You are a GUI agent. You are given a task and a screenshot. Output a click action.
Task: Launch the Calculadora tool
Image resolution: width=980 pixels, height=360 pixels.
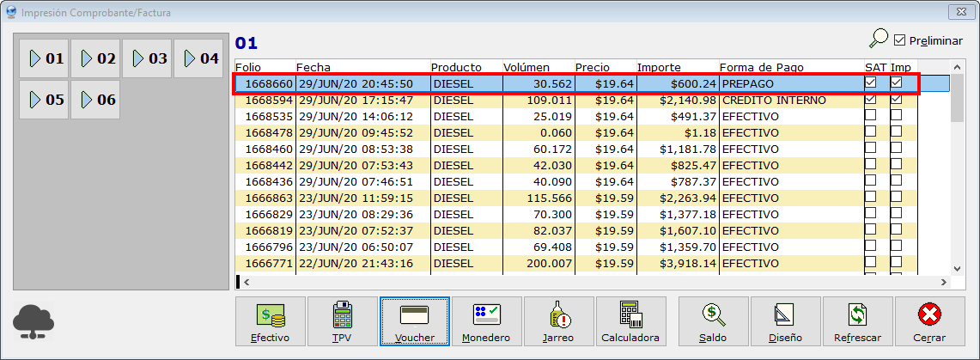630,322
